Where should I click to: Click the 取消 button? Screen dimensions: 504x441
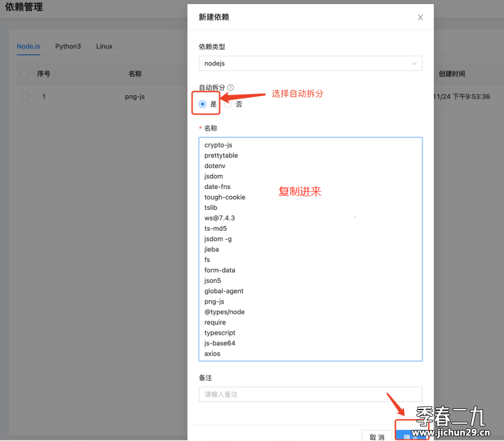coord(377,436)
